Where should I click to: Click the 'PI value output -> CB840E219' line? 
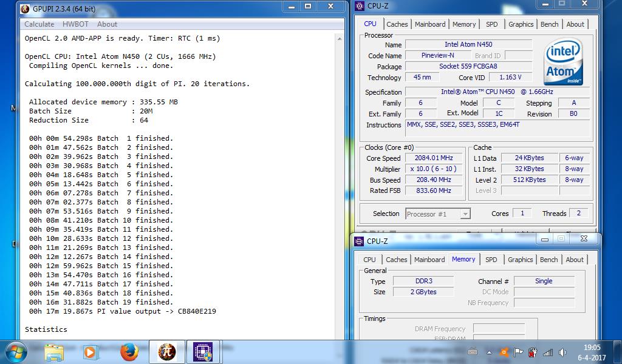tap(122, 311)
